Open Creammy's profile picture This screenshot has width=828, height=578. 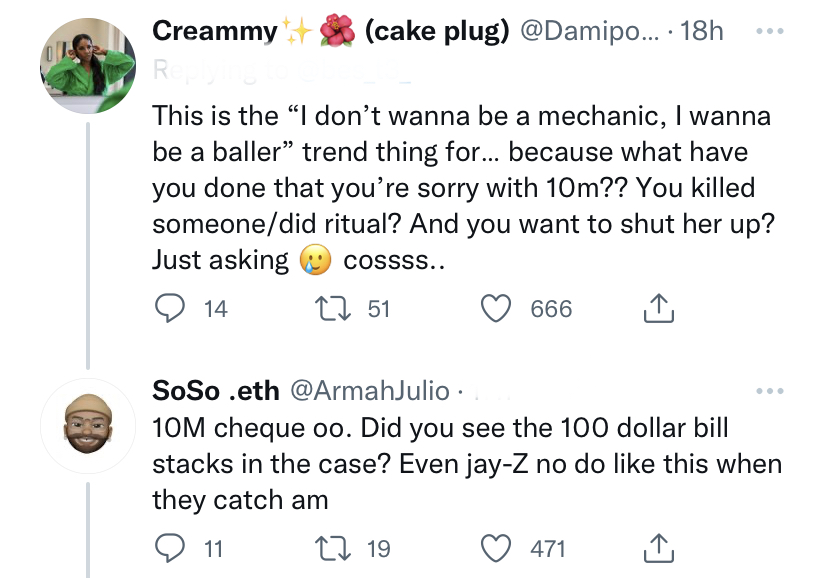pos(87,66)
